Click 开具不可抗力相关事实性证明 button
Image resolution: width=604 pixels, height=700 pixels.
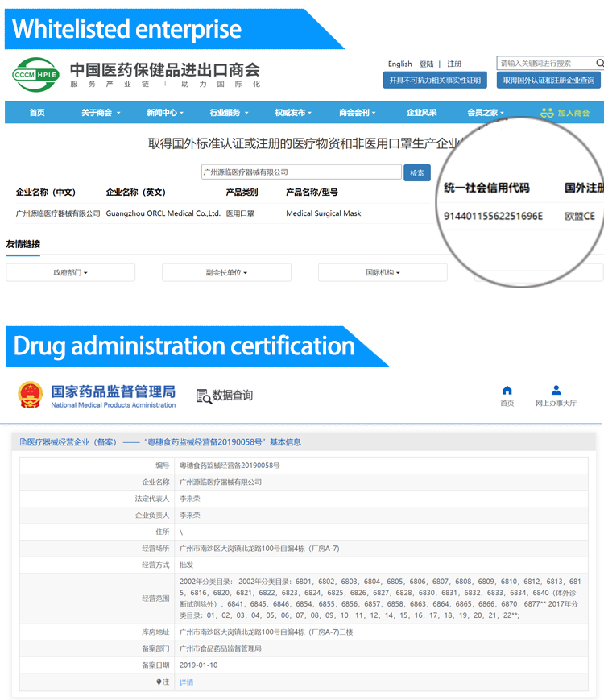(435, 81)
